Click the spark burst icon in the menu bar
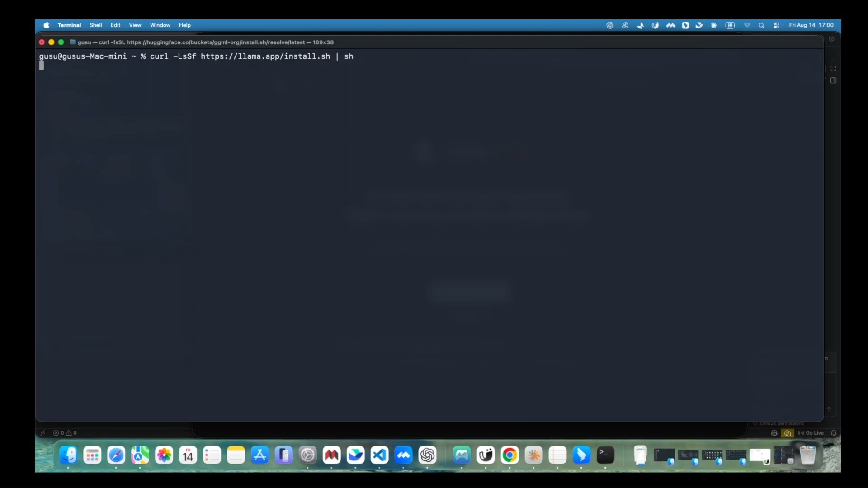 click(x=714, y=25)
